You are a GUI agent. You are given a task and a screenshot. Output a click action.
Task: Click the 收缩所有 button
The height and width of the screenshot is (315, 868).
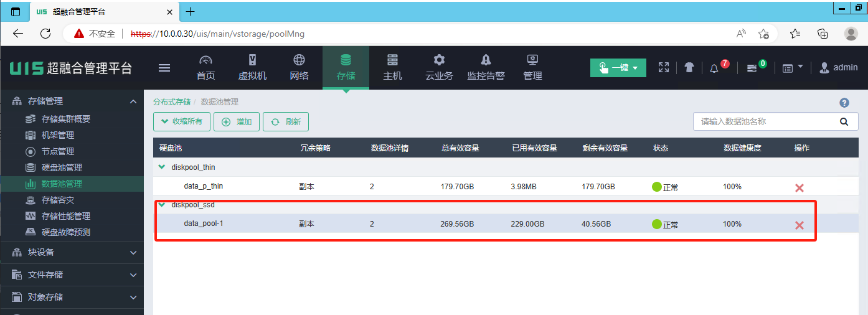click(182, 122)
